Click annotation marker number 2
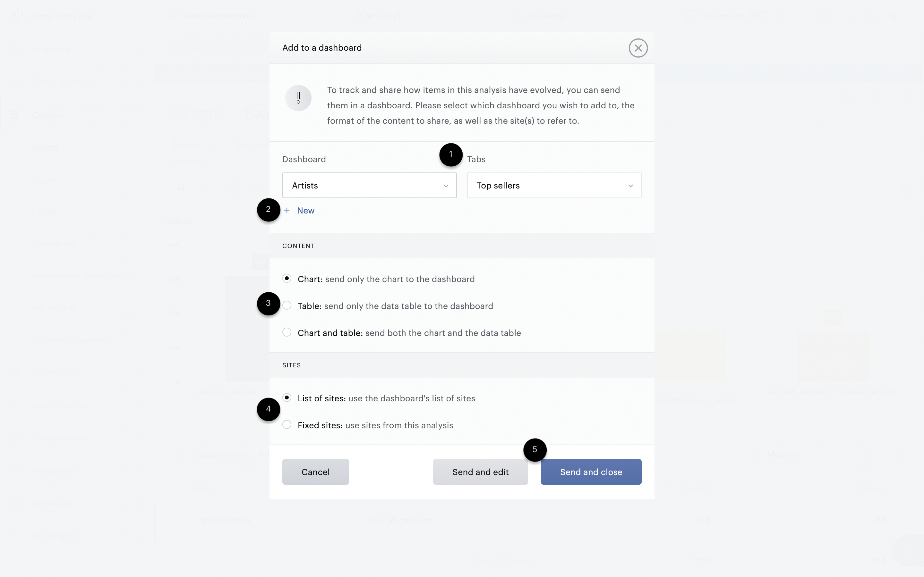This screenshot has height=577, width=924. coord(269,210)
